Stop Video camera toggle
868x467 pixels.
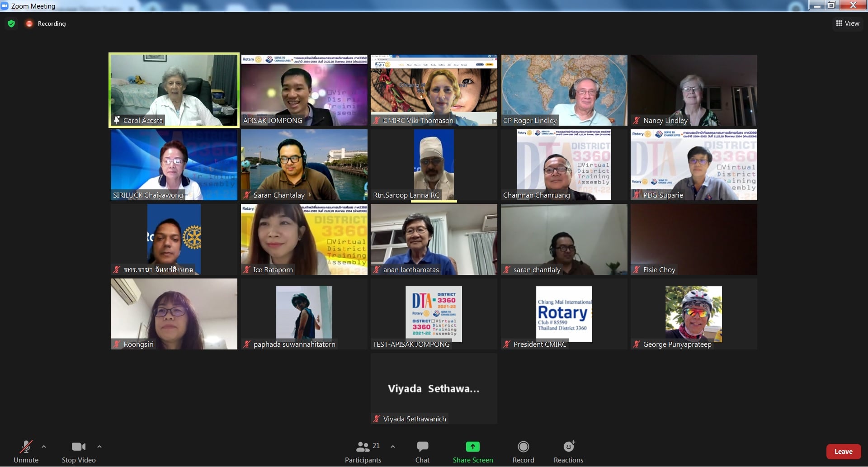coord(78,447)
